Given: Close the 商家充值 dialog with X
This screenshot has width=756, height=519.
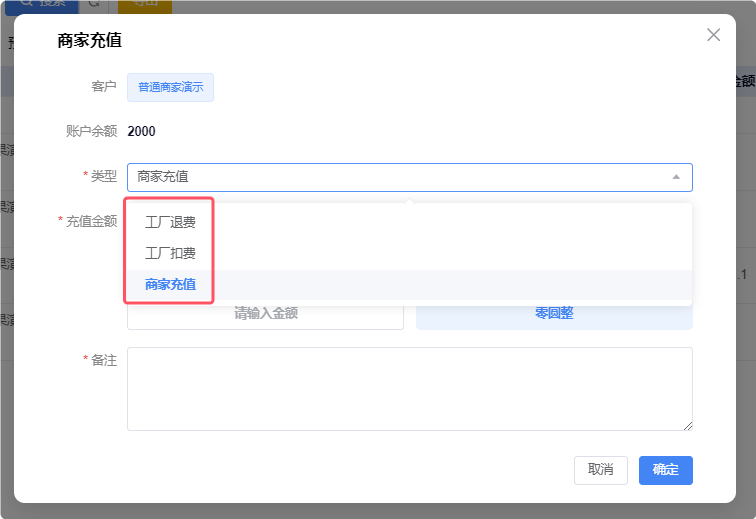Looking at the screenshot, I should click(713, 35).
